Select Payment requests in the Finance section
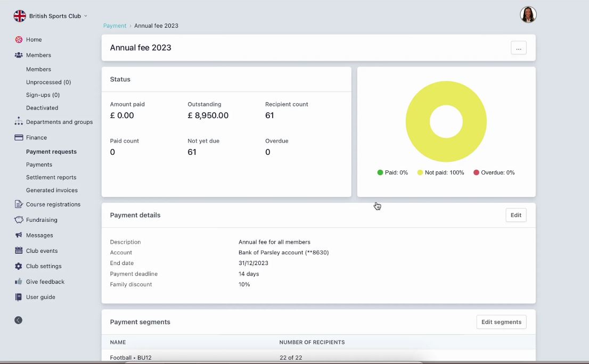 pos(51,151)
